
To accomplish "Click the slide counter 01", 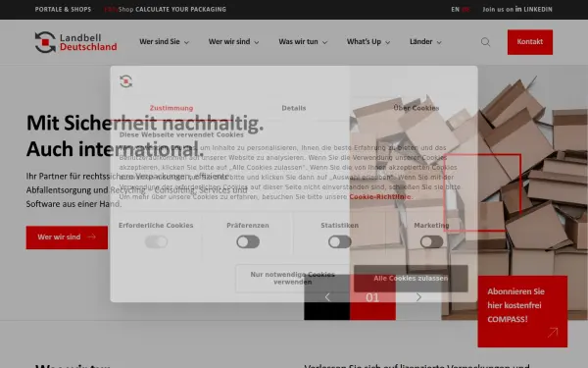I will coord(372,297).
